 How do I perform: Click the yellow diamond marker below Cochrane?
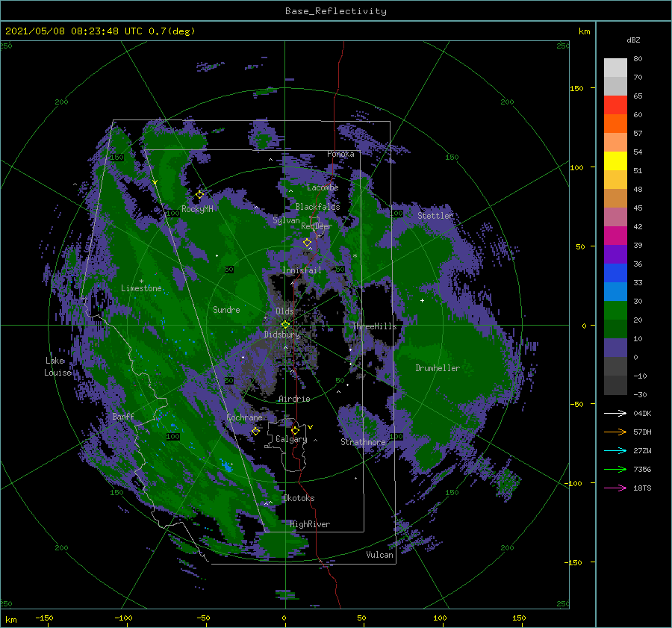click(255, 431)
